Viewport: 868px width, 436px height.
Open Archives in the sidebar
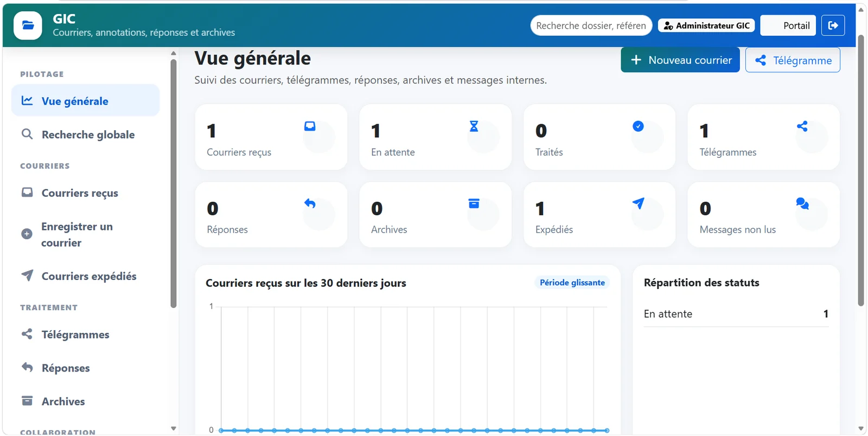(x=85, y=401)
